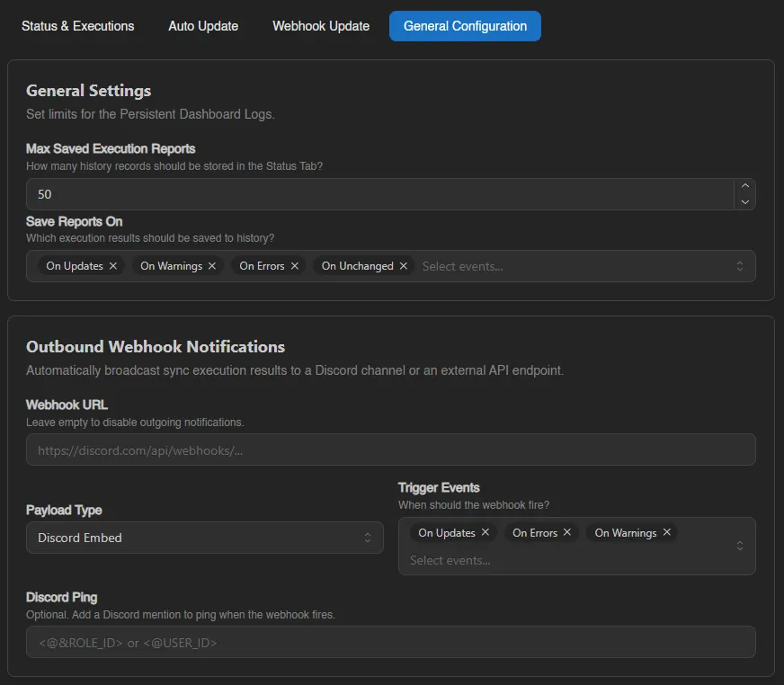Screen dimensions: 784x685
Task: Remove On Errors from Trigger Events
Action: pyautogui.click(x=567, y=532)
